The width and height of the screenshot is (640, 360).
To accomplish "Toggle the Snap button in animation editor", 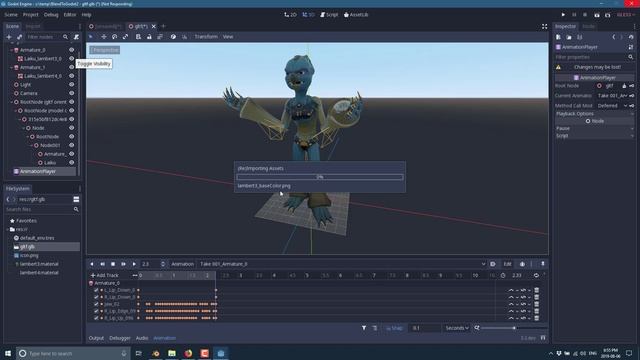I will [x=394, y=328].
